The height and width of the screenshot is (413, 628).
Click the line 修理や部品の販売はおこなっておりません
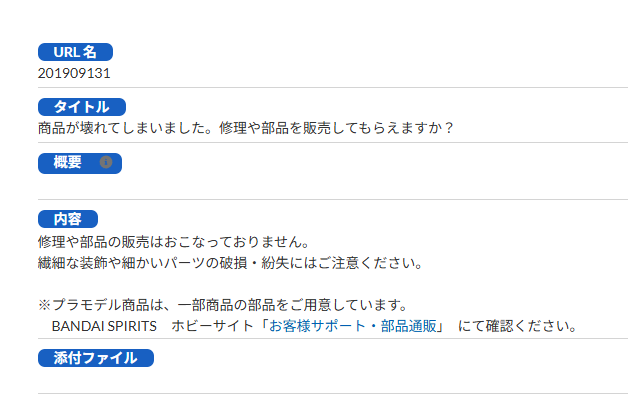pyautogui.click(x=174, y=242)
